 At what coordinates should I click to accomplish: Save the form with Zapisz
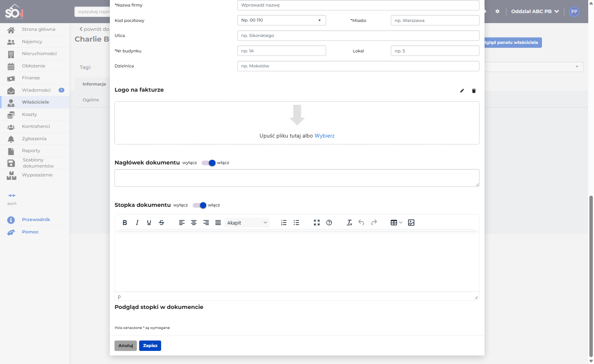click(x=150, y=346)
